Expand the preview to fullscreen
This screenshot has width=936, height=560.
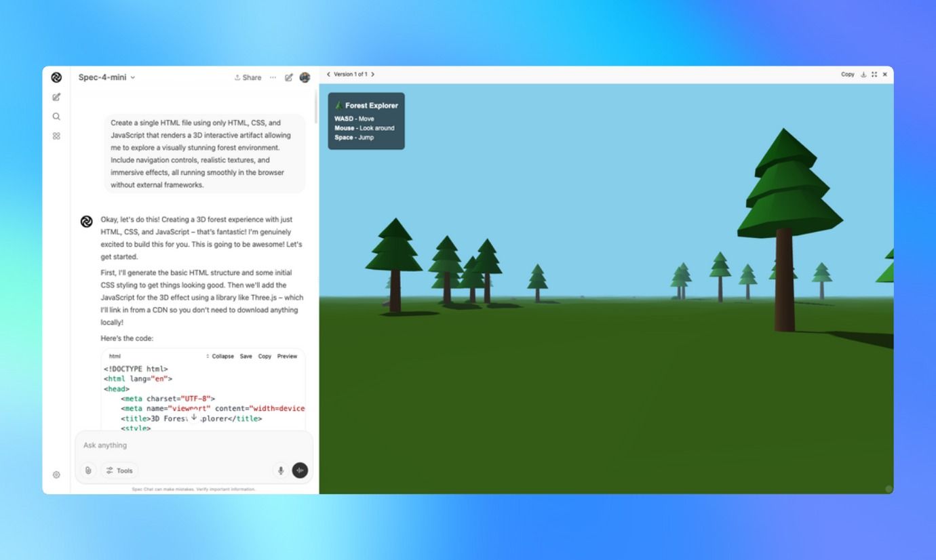pyautogui.click(x=874, y=75)
